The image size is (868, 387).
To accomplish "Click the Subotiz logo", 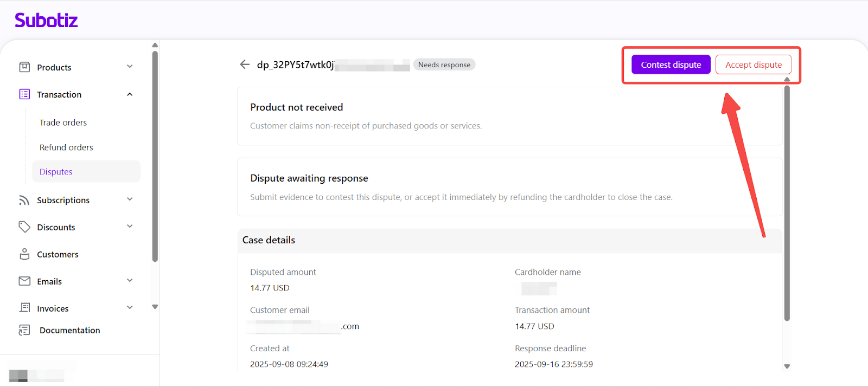I will pos(46,20).
